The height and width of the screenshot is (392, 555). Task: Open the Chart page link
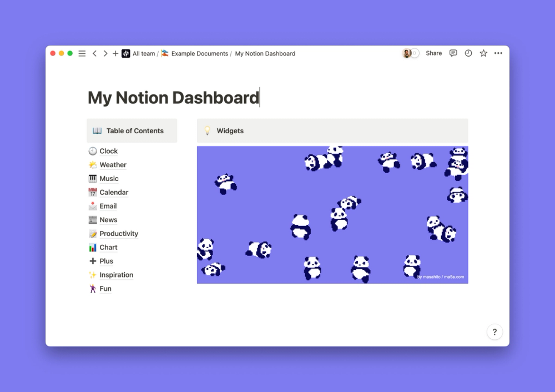click(108, 248)
